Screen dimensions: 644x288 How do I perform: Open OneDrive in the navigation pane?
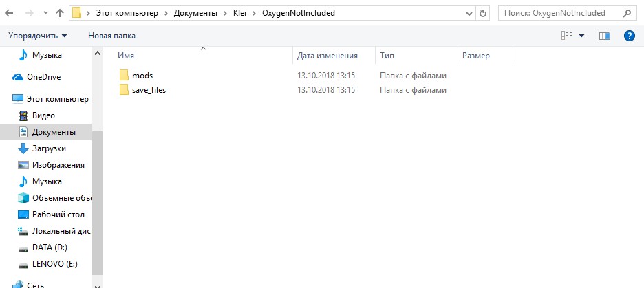point(43,77)
